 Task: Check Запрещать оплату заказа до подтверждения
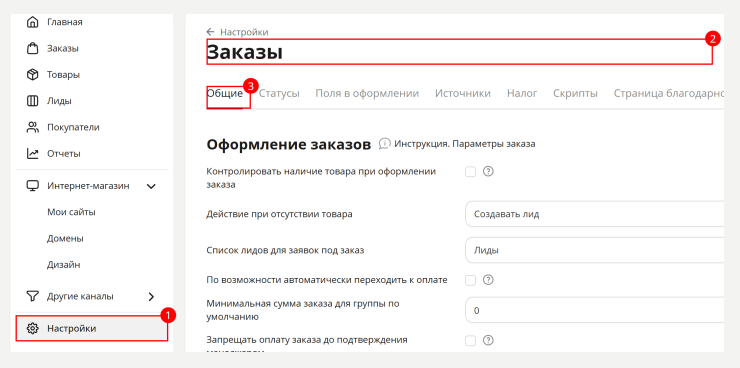tap(471, 341)
